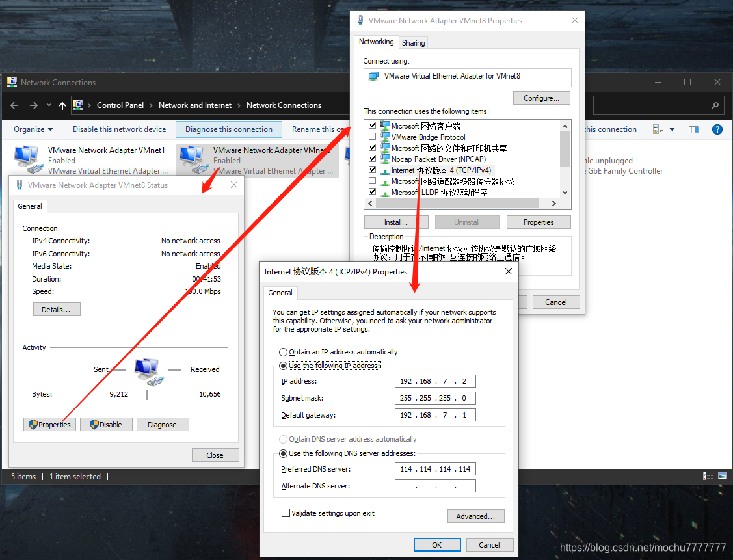Select VMware Network Adapter VMnet8 icon

(194, 159)
